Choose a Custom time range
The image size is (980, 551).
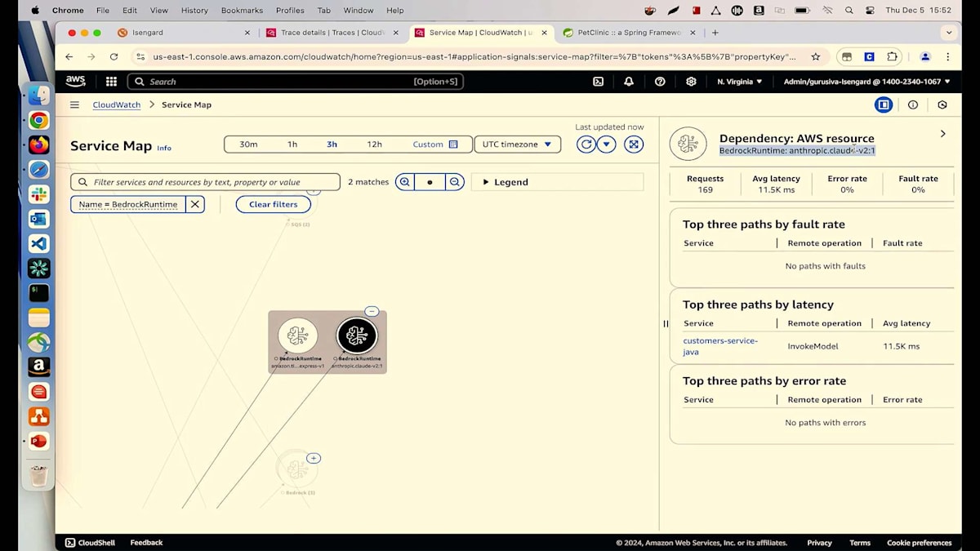pos(435,144)
